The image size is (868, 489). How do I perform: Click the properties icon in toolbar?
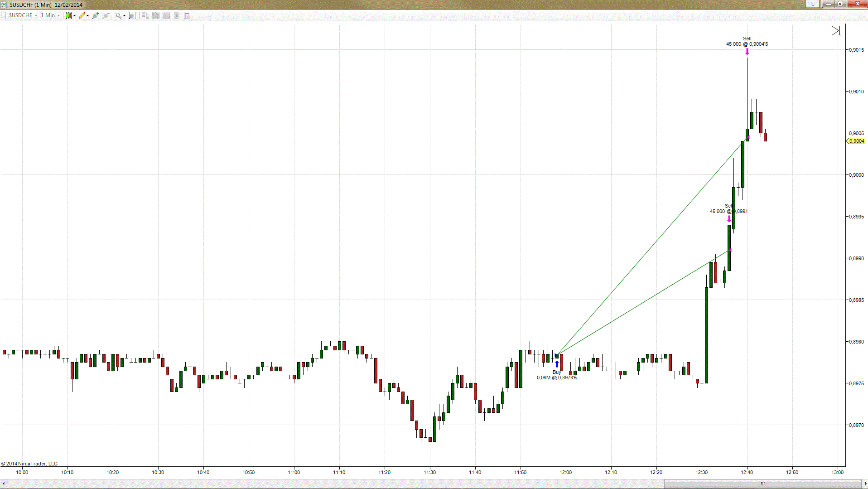pyautogui.click(x=187, y=15)
